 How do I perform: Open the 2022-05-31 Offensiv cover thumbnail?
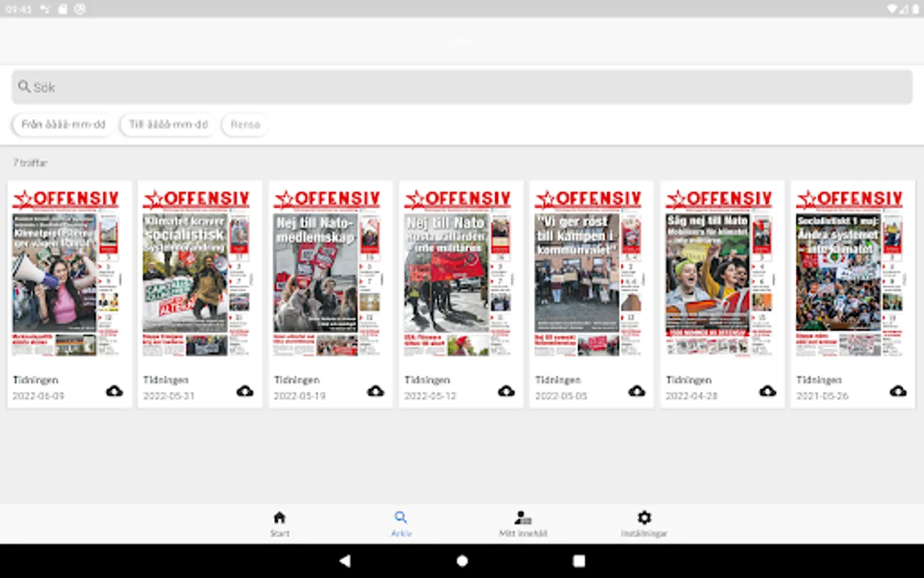pos(196,274)
